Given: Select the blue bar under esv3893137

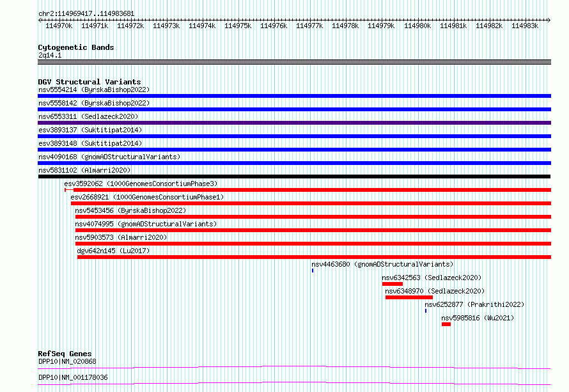Looking at the screenshot, I should point(294,136).
